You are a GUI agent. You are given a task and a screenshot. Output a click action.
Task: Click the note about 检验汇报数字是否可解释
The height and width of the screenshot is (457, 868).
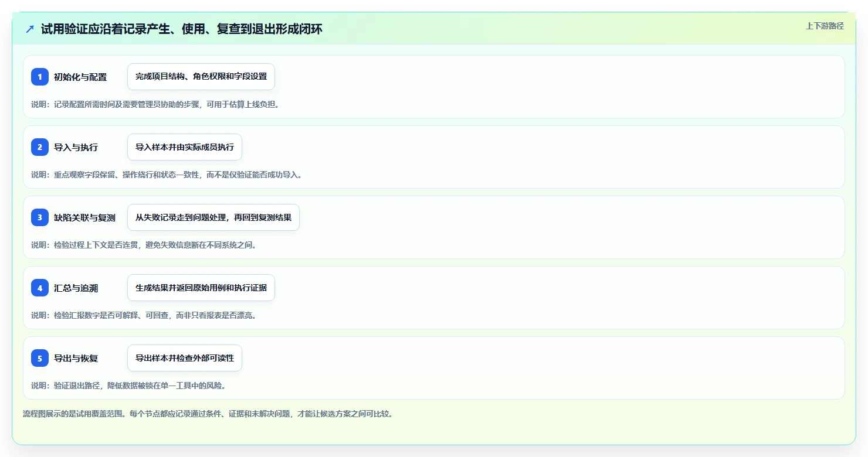[144, 315]
